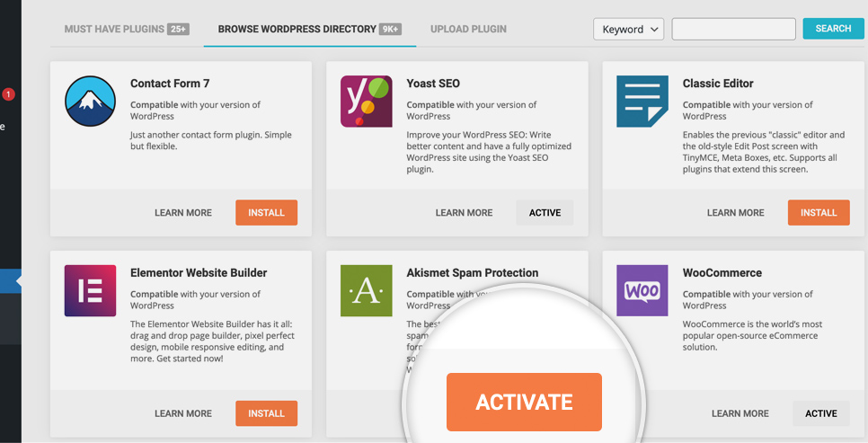Install the Contact Form 7 plugin
Viewport: 868px width, 443px height.
point(266,213)
